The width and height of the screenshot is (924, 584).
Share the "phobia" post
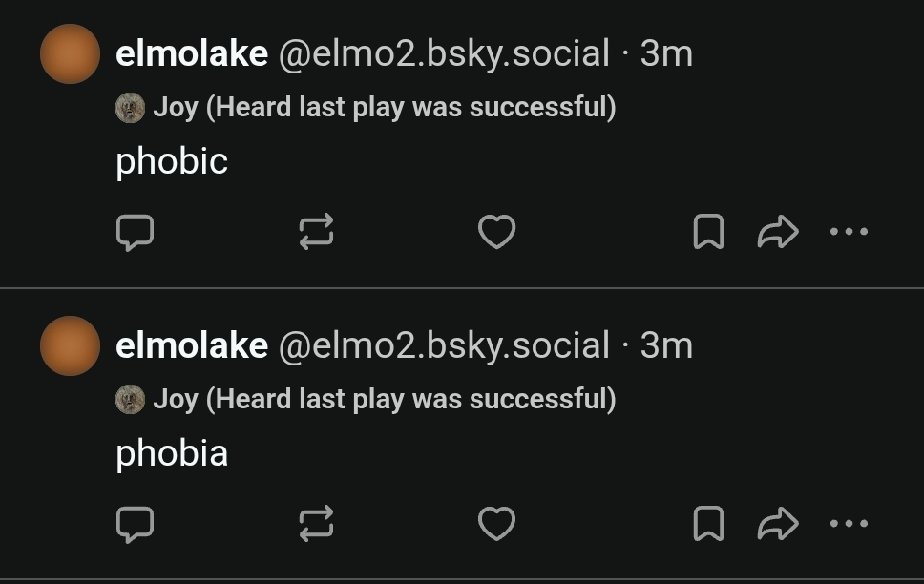pyautogui.click(x=777, y=524)
